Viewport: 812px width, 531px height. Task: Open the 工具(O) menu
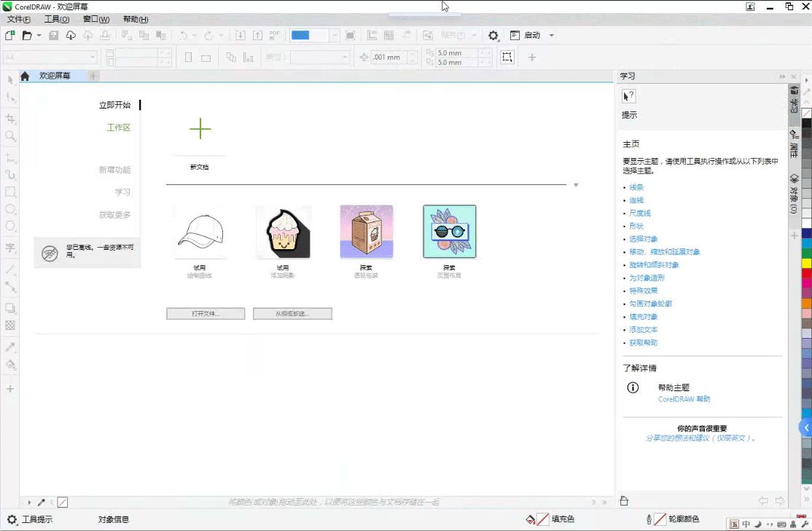click(56, 19)
